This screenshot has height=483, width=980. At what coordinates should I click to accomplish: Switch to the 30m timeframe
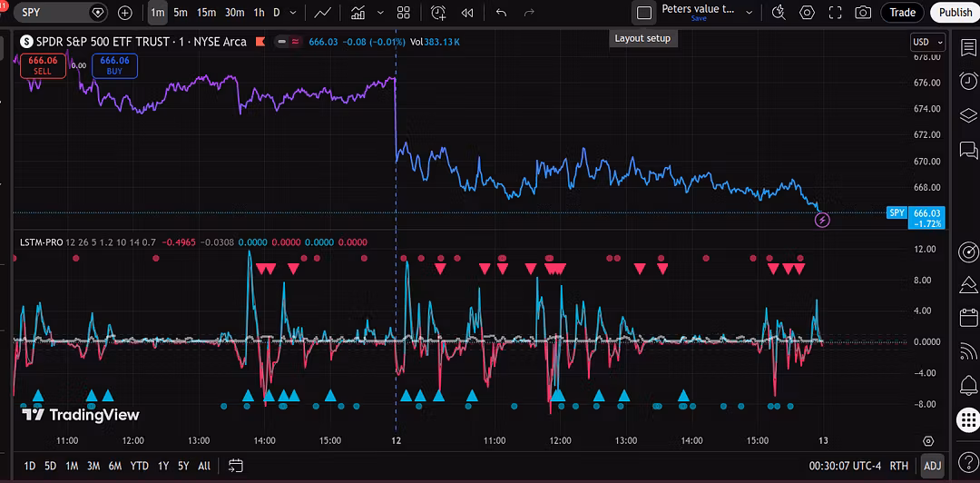(234, 13)
